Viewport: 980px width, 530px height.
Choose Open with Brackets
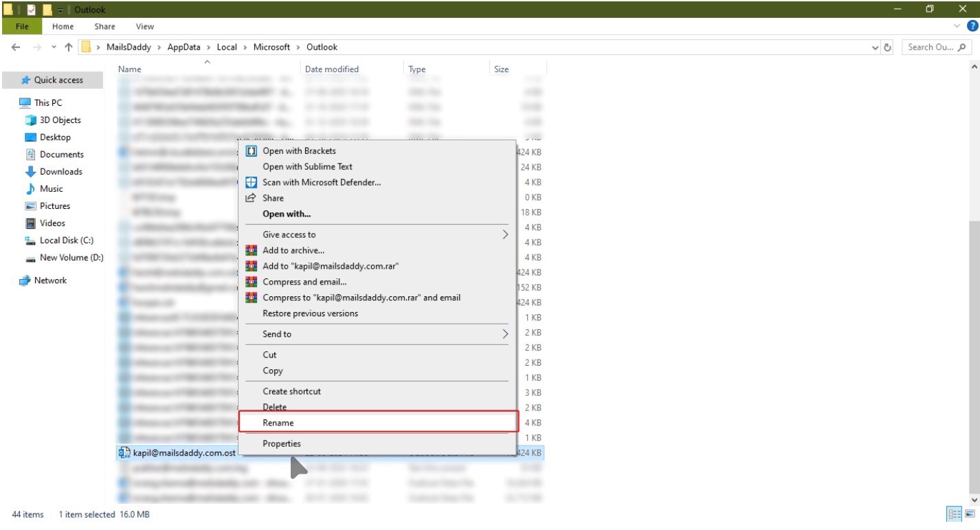click(x=377, y=151)
